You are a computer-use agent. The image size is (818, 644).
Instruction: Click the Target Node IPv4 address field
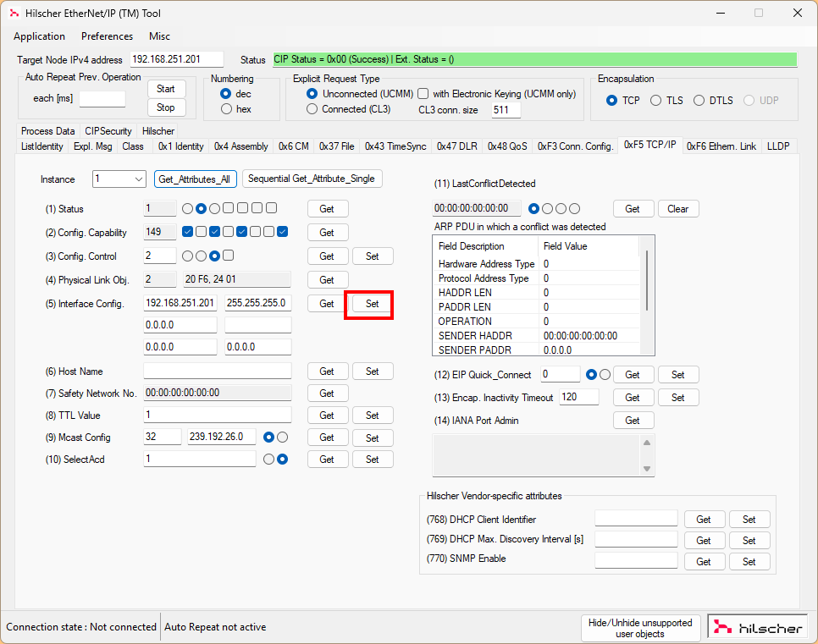[x=176, y=59]
